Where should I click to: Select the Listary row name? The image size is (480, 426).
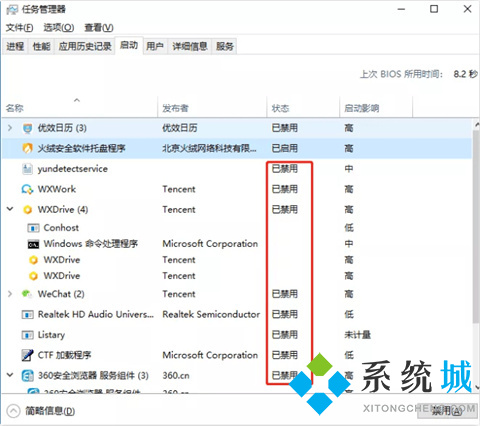click(x=51, y=335)
